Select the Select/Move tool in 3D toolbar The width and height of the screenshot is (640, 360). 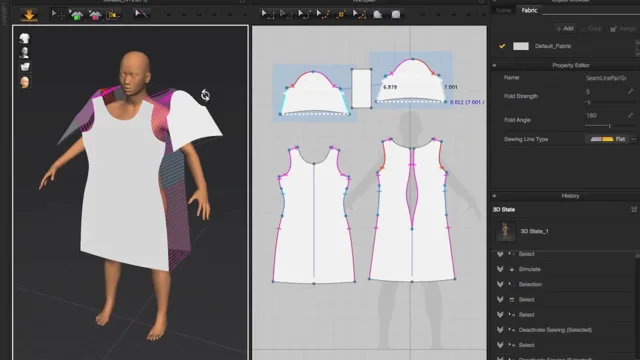(x=58, y=15)
